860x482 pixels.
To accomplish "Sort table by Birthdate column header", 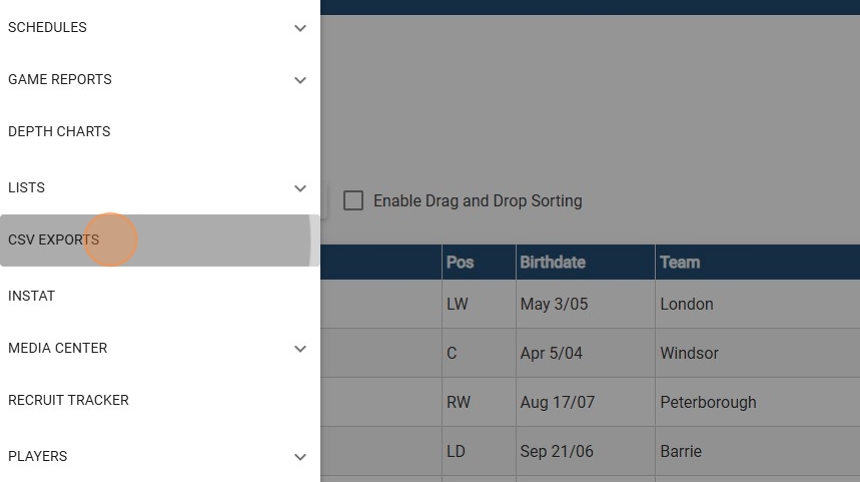I will (x=553, y=262).
